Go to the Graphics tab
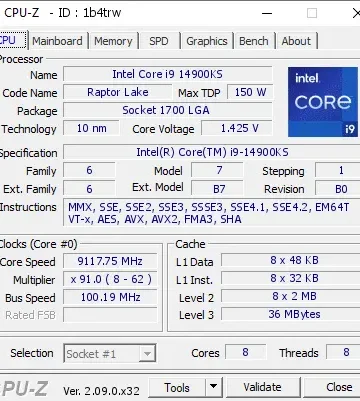This screenshot has width=360, height=401. pos(207,41)
